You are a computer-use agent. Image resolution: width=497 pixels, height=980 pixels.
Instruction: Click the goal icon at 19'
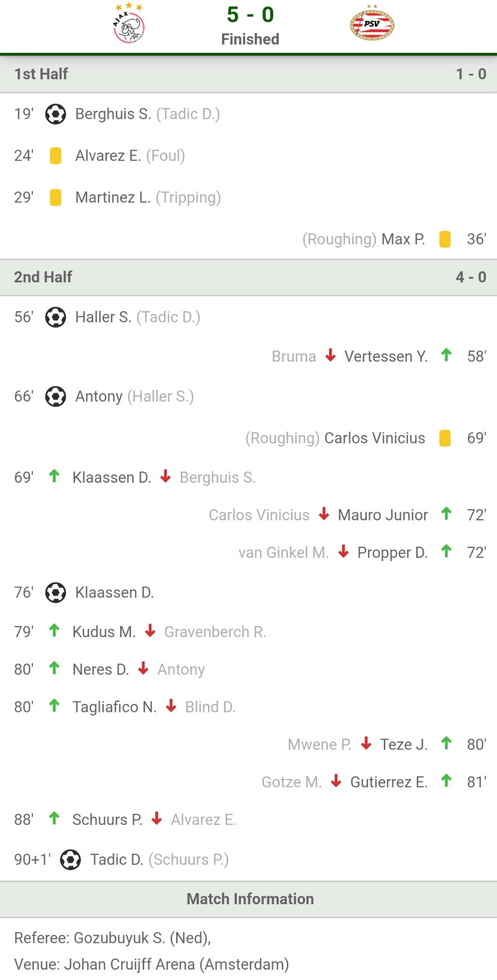(56, 114)
